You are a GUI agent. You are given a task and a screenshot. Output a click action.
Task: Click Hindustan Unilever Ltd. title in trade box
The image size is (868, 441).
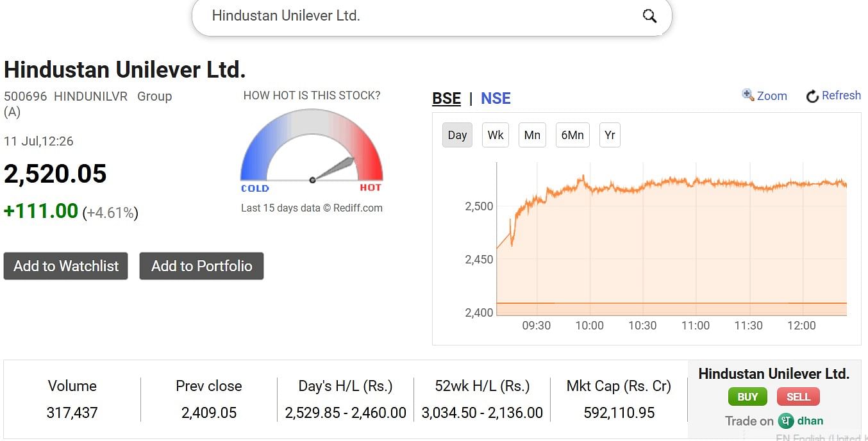click(x=774, y=374)
